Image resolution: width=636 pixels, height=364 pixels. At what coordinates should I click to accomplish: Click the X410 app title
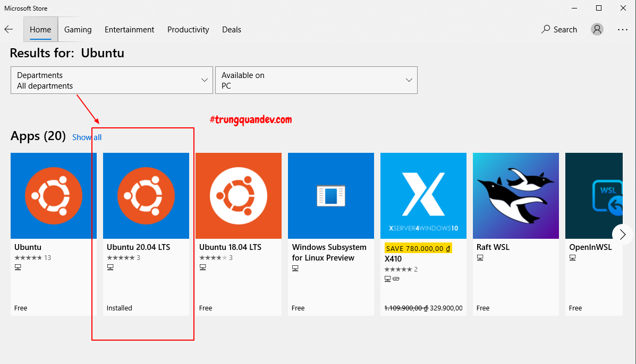(393, 259)
